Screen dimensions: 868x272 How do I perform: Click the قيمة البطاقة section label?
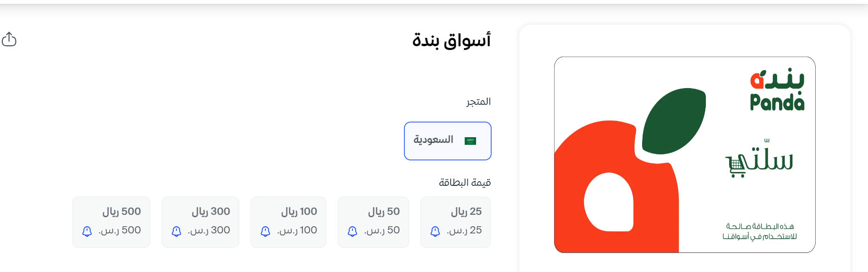[x=465, y=182]
